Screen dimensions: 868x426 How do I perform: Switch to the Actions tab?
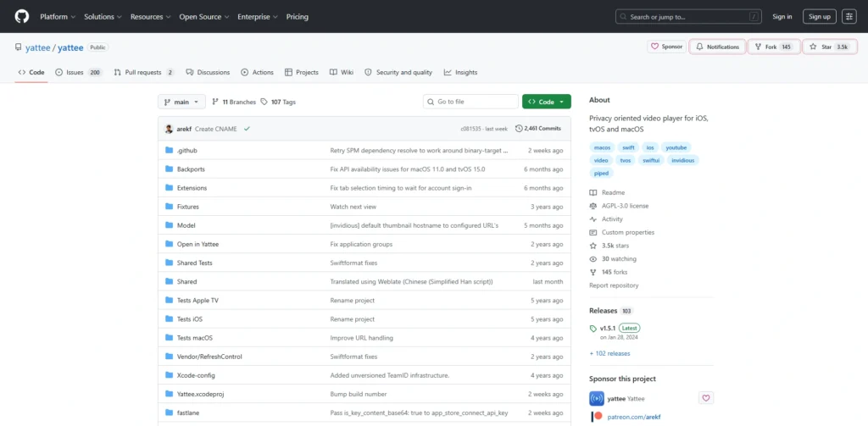pyautogui.click(x=257, y=73)
